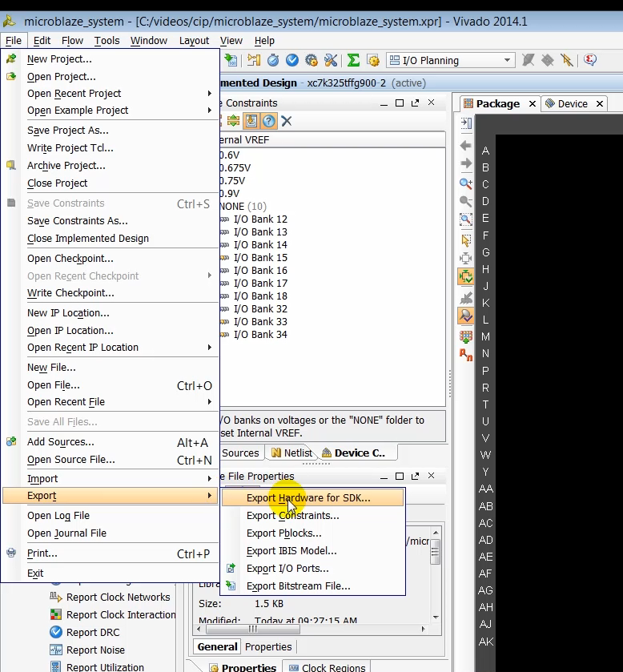The height and width of the screenshot is (672, 623).
Task: Click Report DRC in the flow navigator
Action: pyautogui.click(x=93, y=632)
